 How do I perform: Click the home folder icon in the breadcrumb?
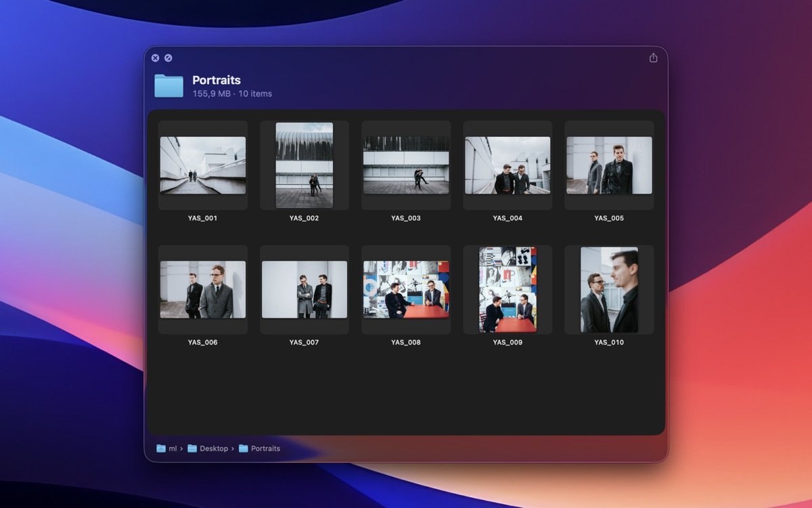point(161,448)
